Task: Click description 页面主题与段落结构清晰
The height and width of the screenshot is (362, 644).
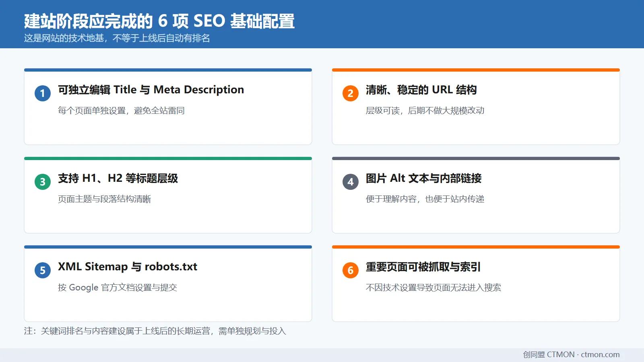Action: coord(105,199)
